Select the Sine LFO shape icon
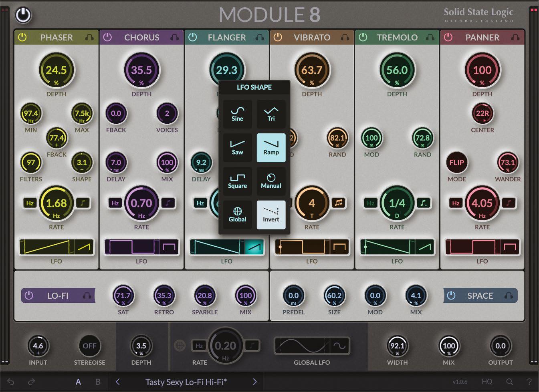 (x=237, y=114)
